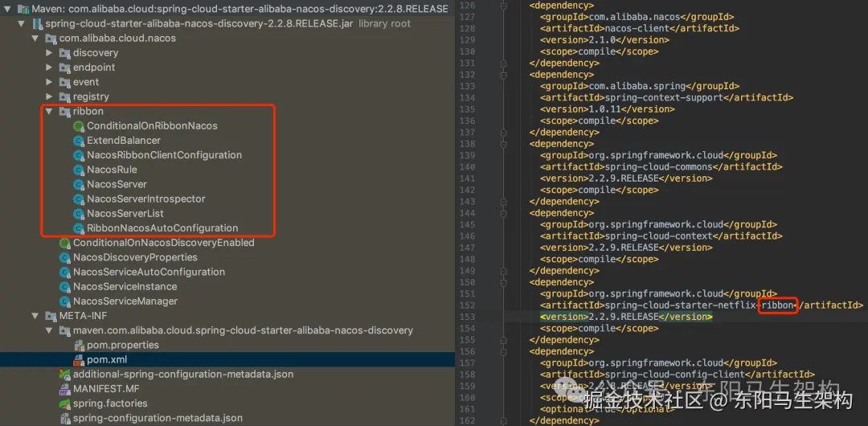Select ExtendBalancer class name

click(124, 141)
